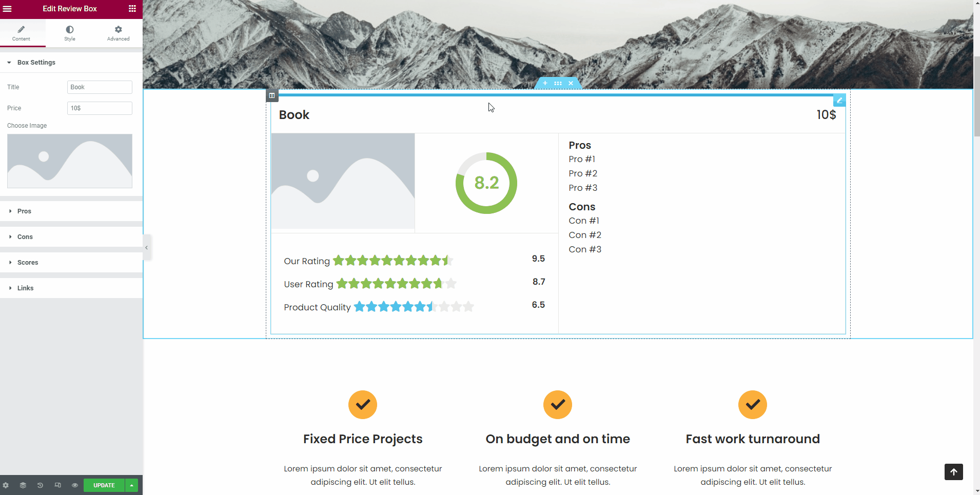Collapse the editor side panel

[147, 248]
